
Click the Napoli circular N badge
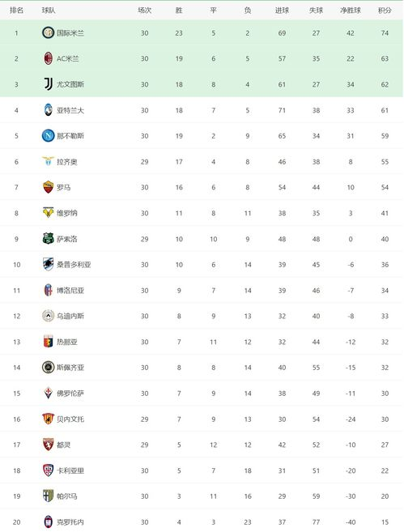coord(48,136)
